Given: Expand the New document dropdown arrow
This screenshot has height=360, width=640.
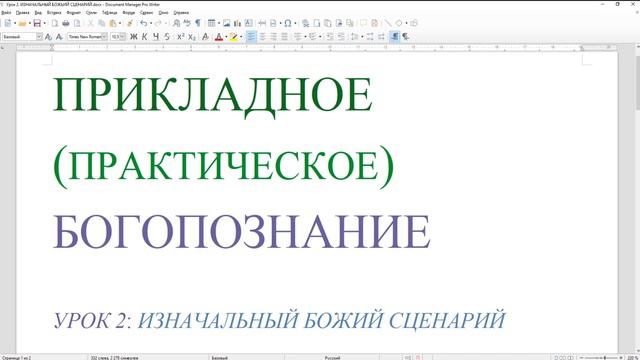Looking at the screenshot, I should (x=15, y=23).
